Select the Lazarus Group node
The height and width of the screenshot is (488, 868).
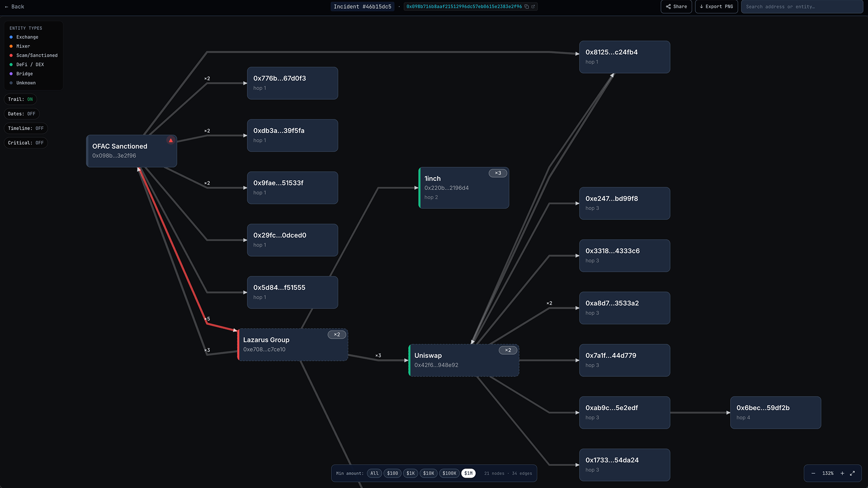point(292,345)
